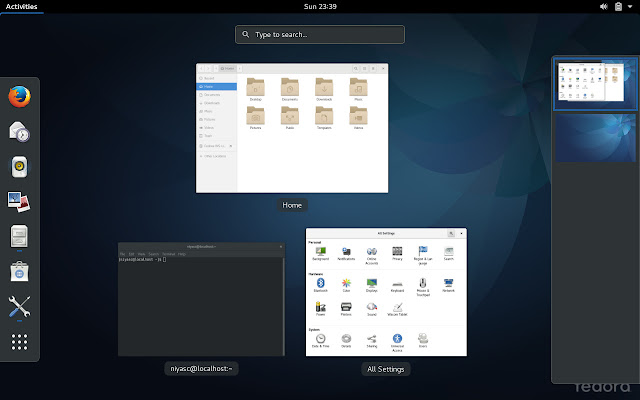Open Universal Access in All Settings

point(397,342)
